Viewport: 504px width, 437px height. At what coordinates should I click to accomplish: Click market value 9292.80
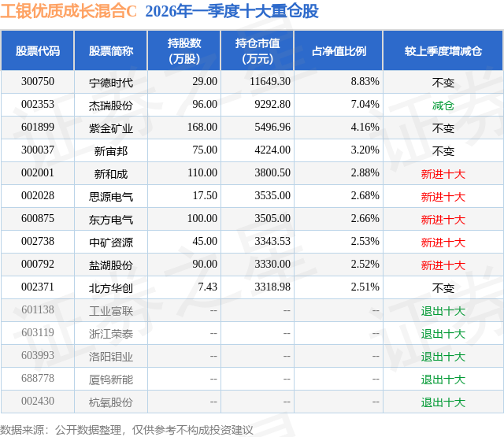coord(272,105)
